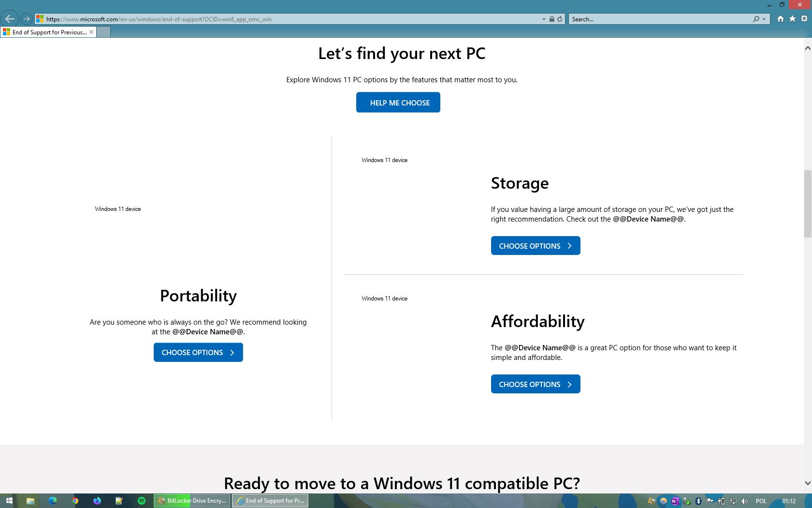Click the 'Portability' heading

point(198,296)
